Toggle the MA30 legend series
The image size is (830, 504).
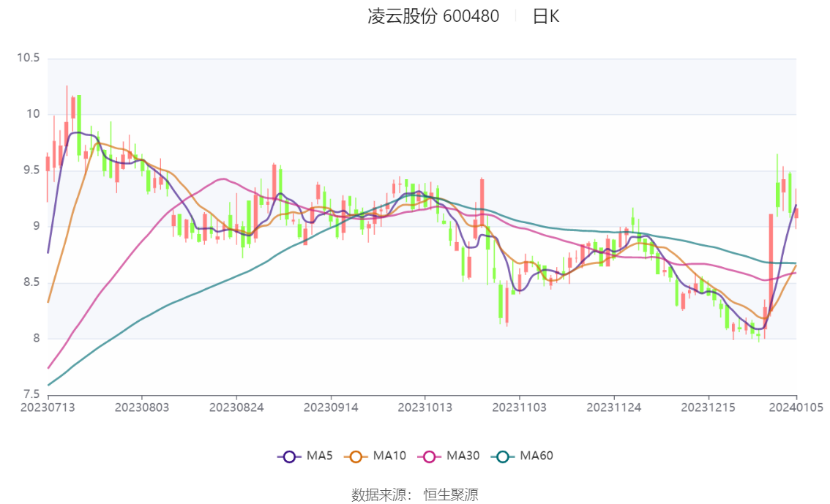pos(449,456)
